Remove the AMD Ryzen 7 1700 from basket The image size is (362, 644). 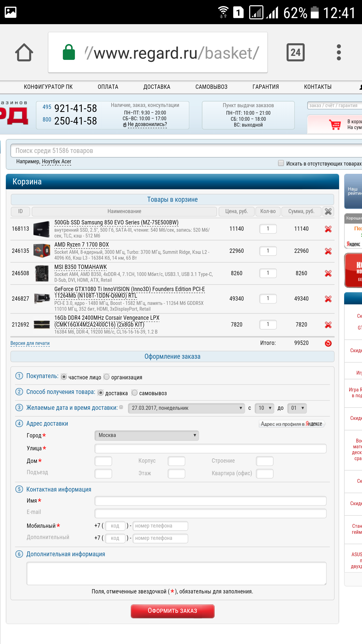[328, 251]
